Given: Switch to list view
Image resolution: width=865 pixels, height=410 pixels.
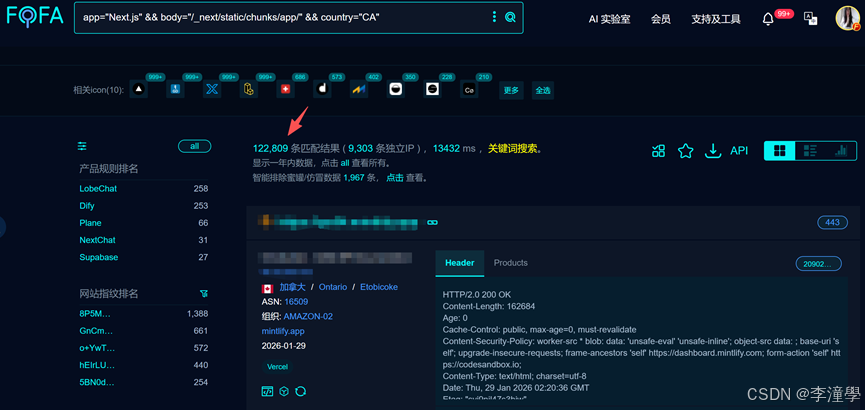Looking at the screenshot, I should click(810, 151).
